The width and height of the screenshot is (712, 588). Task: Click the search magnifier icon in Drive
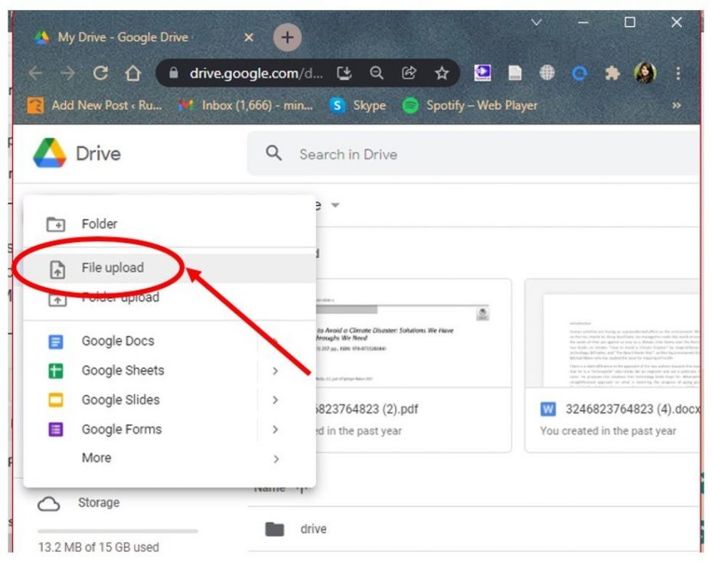(x=274, y=153)
